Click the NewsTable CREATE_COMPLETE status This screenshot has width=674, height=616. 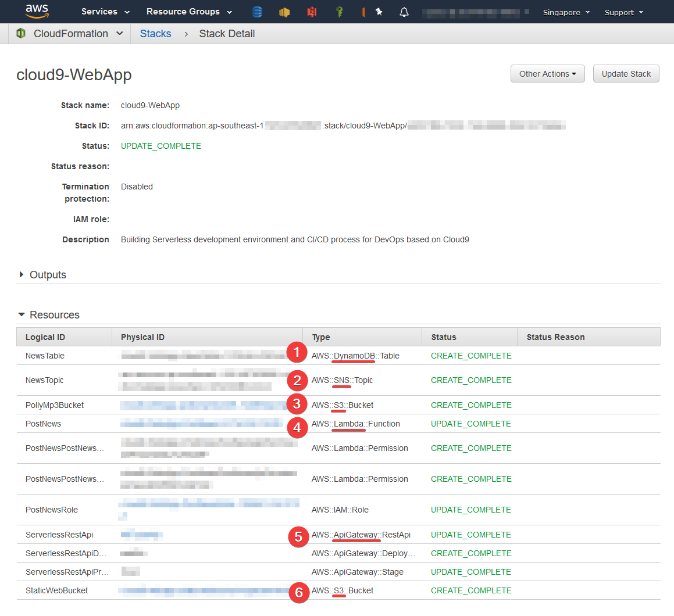pos(471,356)
